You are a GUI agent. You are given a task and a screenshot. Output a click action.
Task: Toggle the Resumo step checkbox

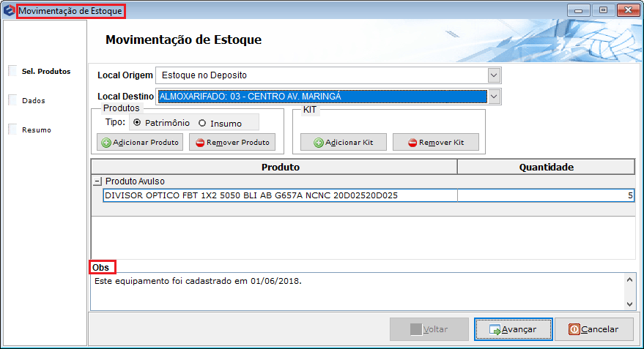point(12,130)
